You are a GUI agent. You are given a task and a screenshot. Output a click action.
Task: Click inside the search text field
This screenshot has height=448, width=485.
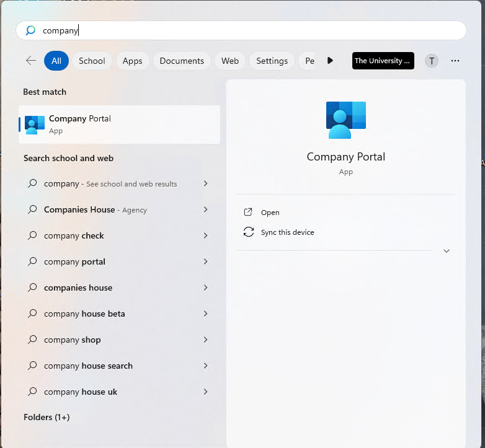[241, 30]
